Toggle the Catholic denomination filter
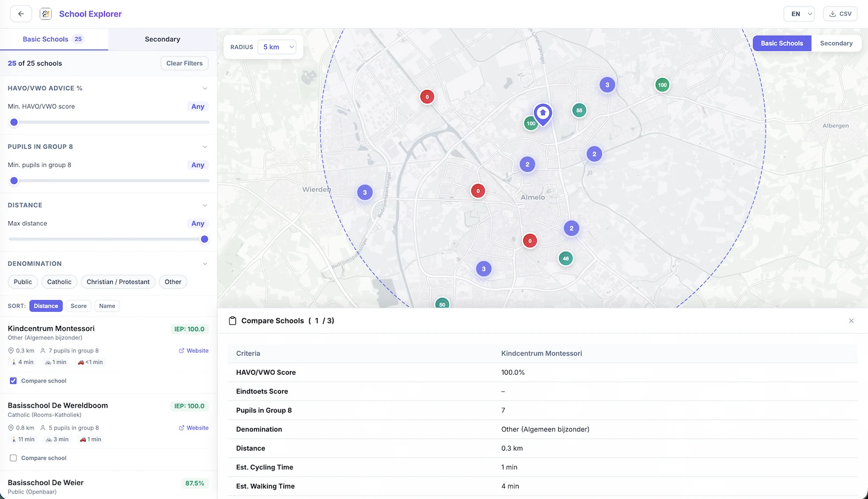The width and height of the screenshot is (868, 499). pyautogui.click(x=59, y=282)
